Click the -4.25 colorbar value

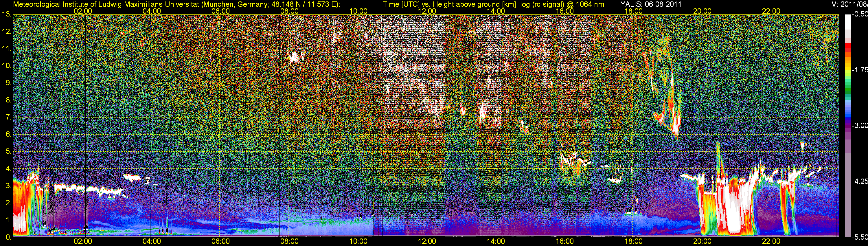click(860, 181)
